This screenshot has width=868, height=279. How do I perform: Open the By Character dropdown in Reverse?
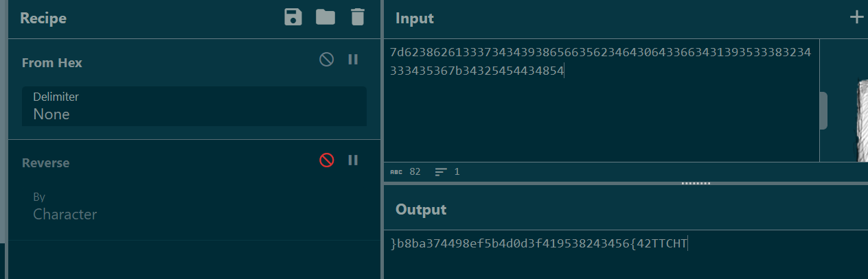pos(194,206)
